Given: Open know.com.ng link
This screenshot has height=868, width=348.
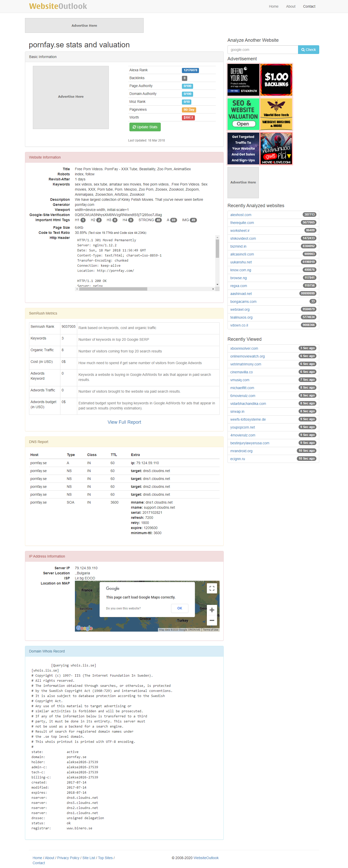Looking at the screenshot, I should click(x=241, y=270).
